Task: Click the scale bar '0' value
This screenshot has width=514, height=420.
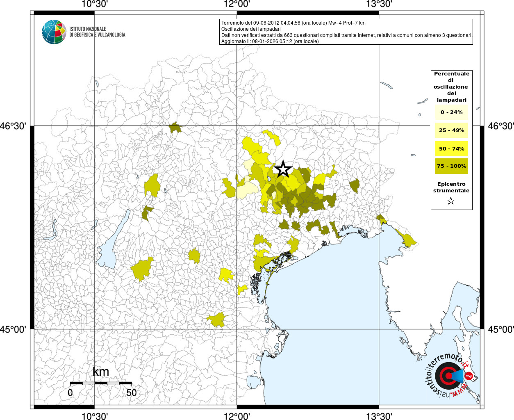Action: coord(70,393)
